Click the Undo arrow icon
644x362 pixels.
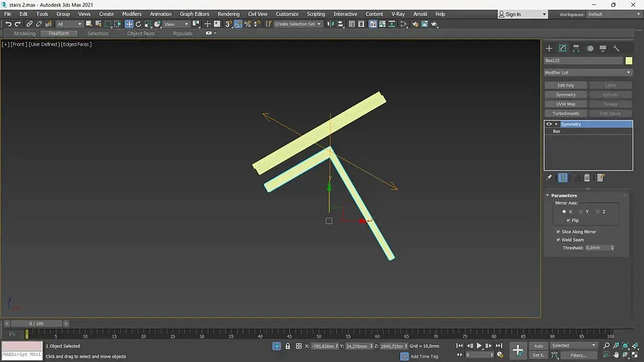coord(8,24)
